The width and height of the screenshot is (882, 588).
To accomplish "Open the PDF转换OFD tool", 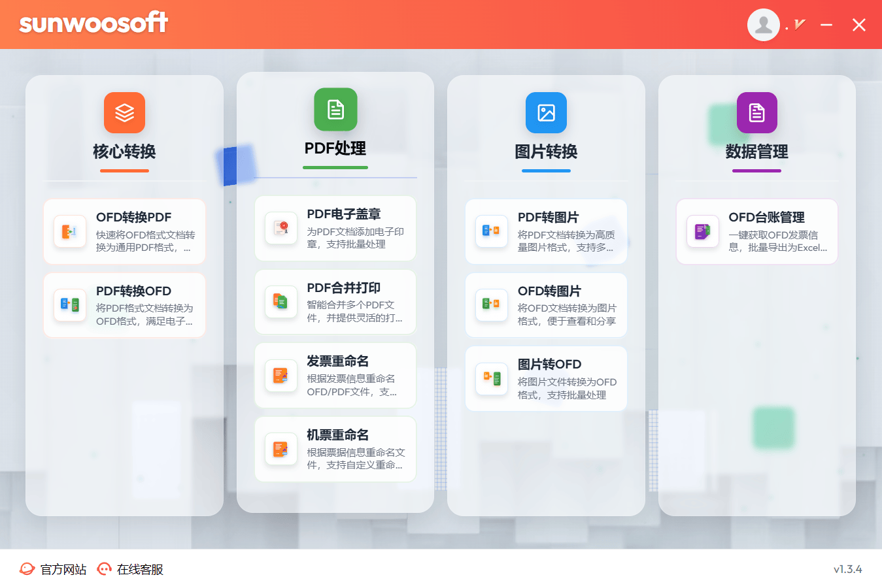I will point(124,305).
